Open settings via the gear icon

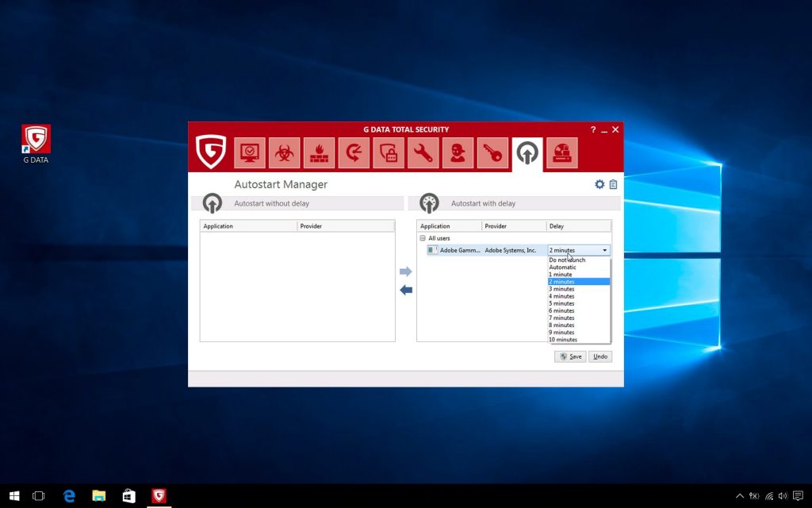(599, 184)
